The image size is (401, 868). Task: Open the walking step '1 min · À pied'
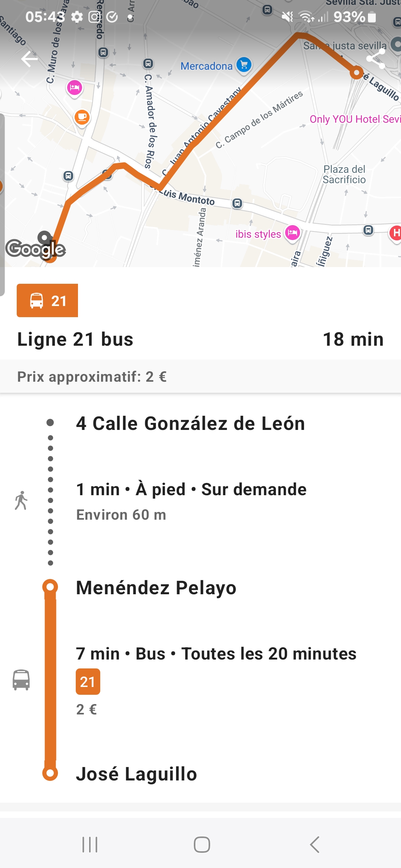pos(191,489)
